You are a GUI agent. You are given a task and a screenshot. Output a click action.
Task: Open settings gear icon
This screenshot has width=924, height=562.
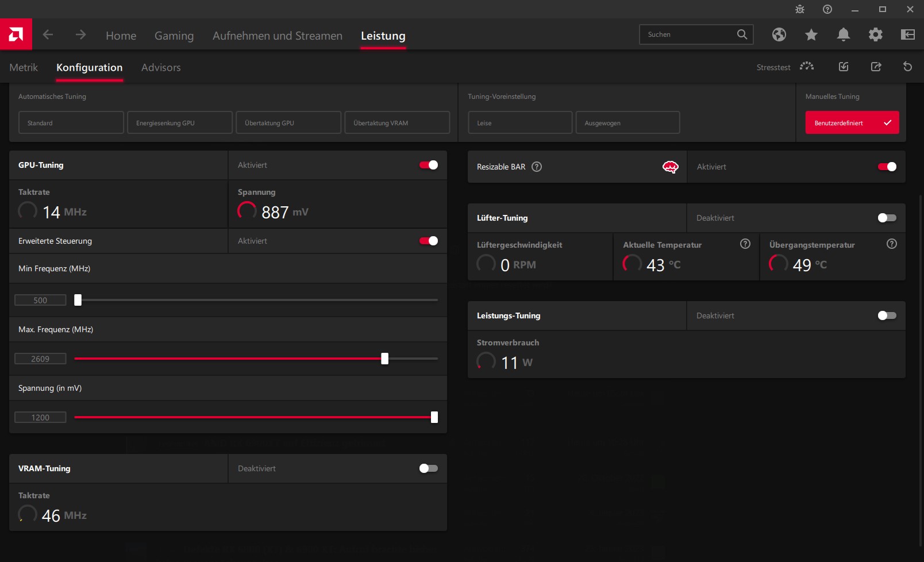pos(876,34)
